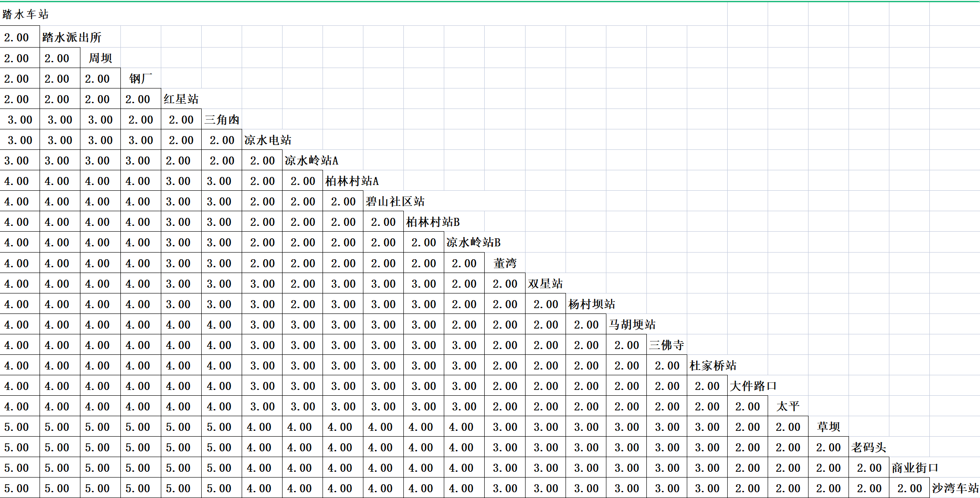Click the 杜家桥站 cell
The image size is (980, 498).
point(713,365)
